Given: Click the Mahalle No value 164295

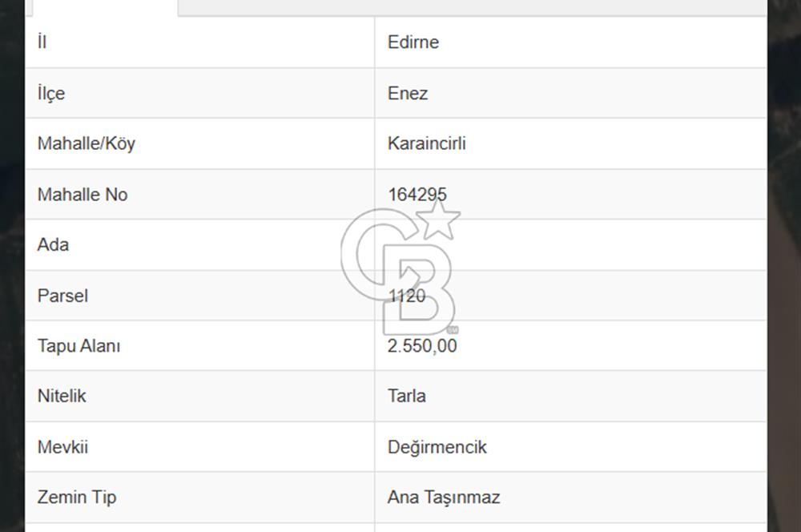Looking at the screenshot, I should tap(418, 194).
